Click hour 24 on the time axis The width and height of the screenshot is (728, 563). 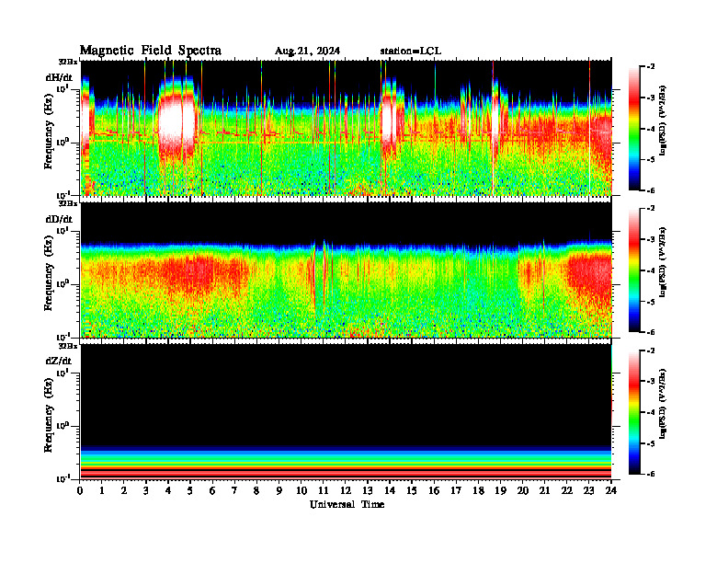tap(611, 490)
